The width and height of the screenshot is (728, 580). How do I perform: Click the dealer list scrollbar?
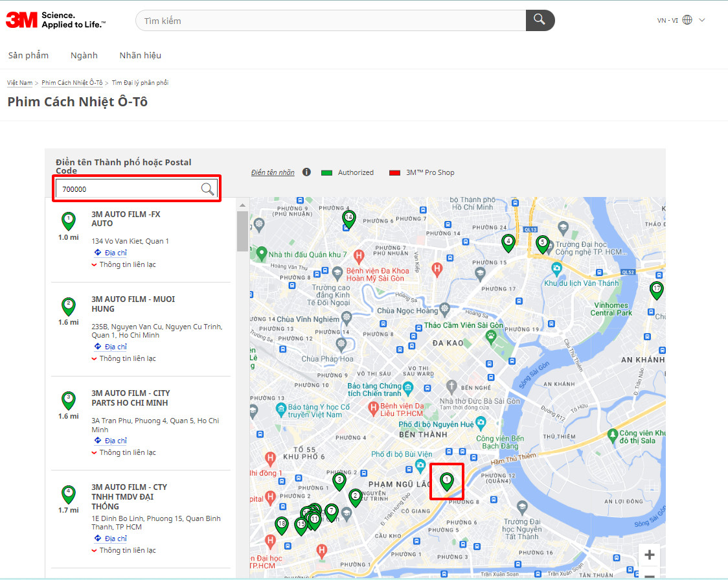242,231
